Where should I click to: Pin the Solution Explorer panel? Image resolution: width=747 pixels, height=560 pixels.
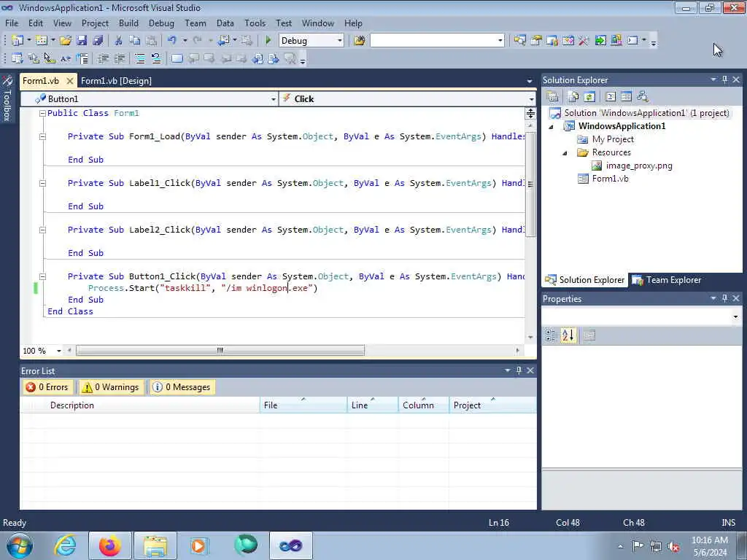coord(724,80)
